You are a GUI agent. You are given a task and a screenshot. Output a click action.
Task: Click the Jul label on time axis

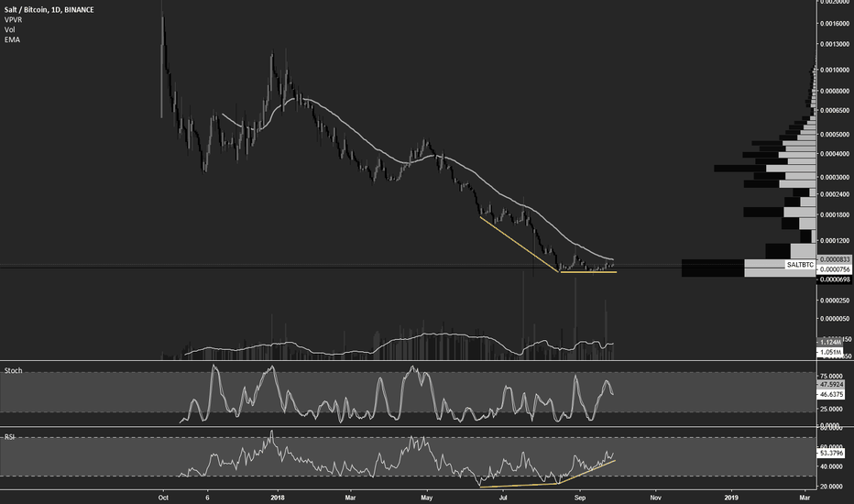click(x=503, y=498)
